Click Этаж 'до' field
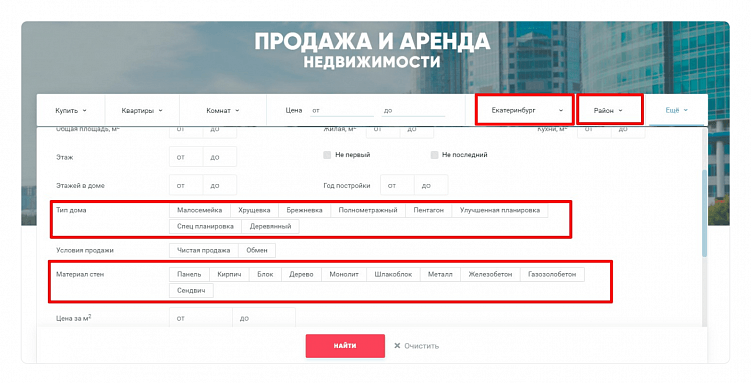The image size is (751, 383). point(220,157)
